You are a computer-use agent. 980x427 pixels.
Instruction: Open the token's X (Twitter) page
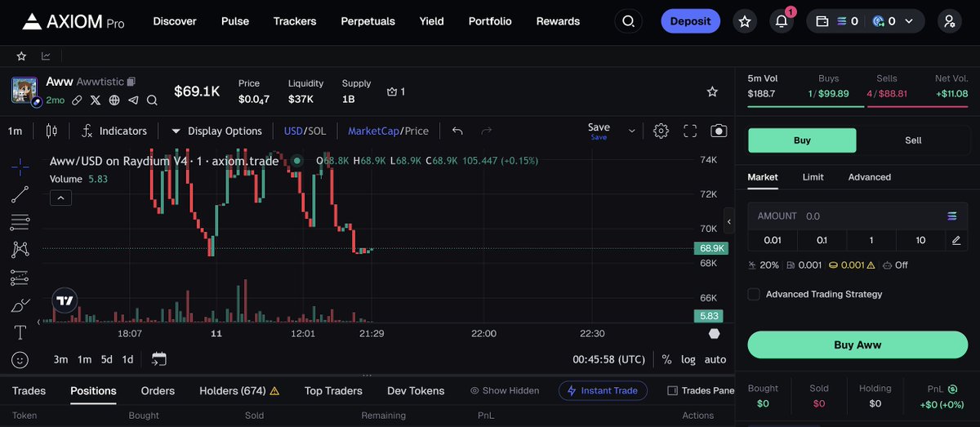[x=96, y=100]
